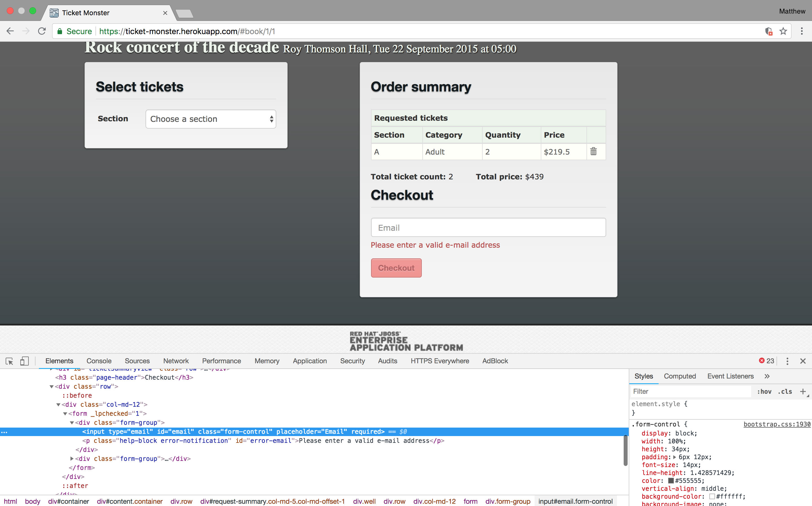Open the Computed styles tab

679,377
